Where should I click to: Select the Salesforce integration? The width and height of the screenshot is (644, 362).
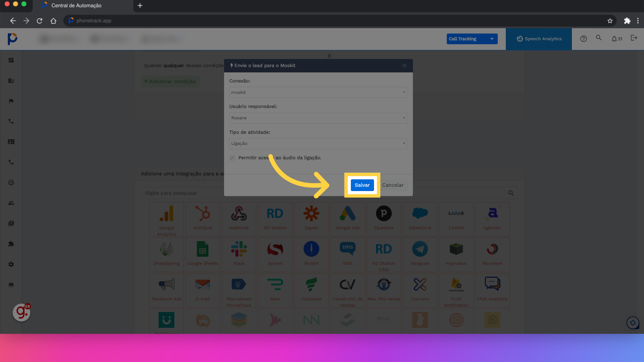(x=420, y=220)
